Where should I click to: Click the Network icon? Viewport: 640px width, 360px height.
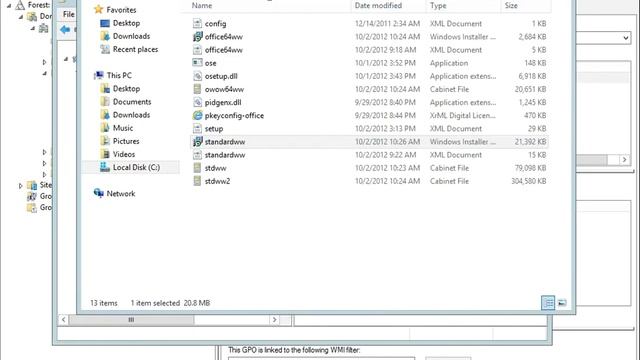98,193
